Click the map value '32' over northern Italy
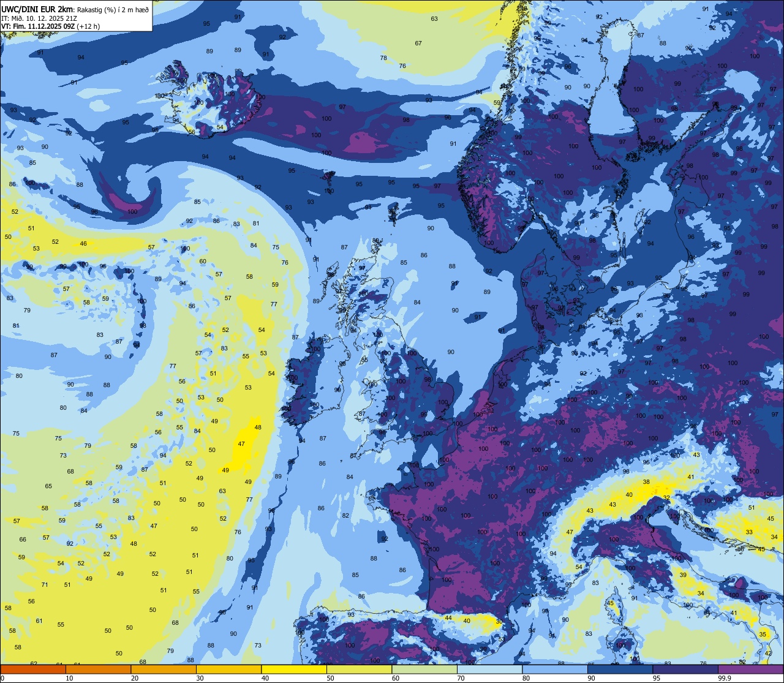 666,497
